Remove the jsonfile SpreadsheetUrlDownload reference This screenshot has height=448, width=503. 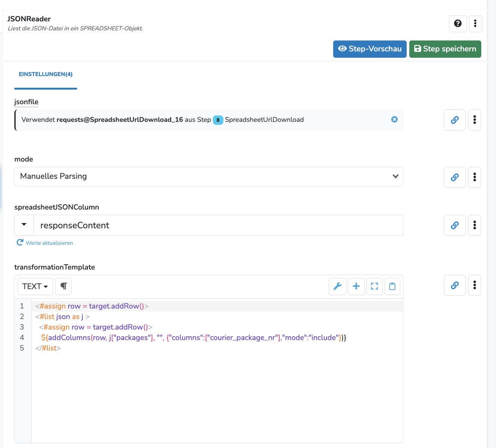point(394,119)
